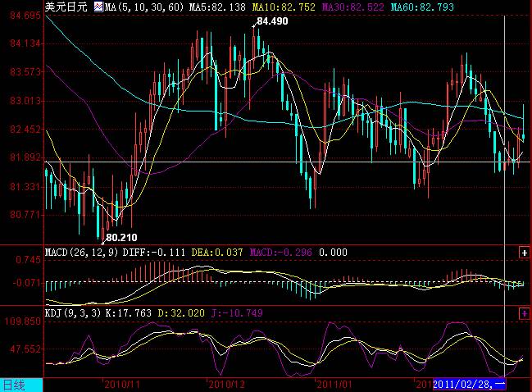Click the 81.892 price axis label
Screen dimensions: 532x392
(x=25, y=157)
